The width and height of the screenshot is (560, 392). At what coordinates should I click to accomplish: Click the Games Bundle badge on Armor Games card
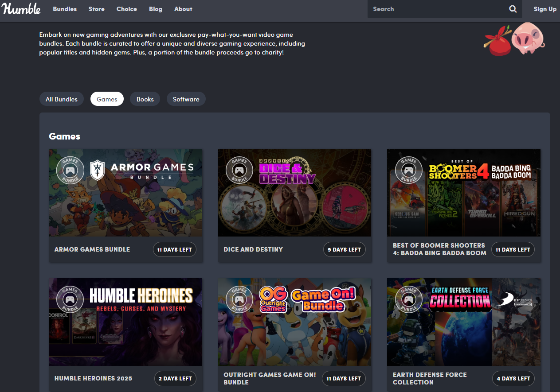pos(70,170)
